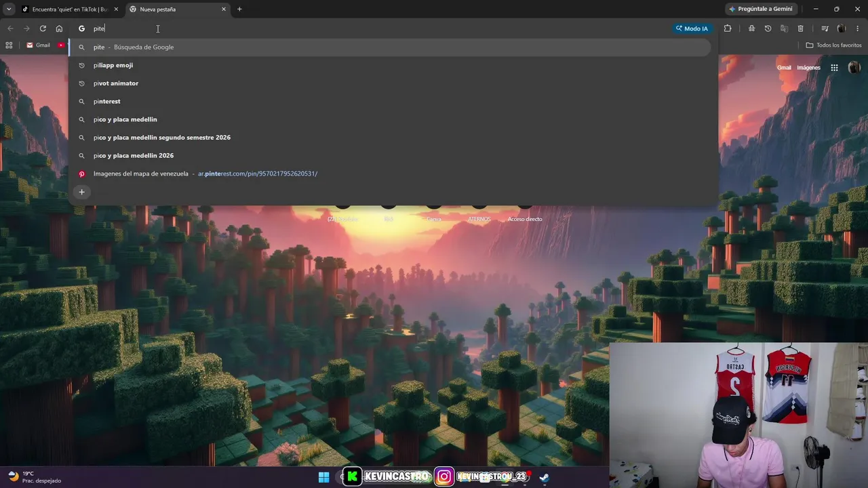Click the plus button below the suggestions
The image size is (868, 488).
[x=81, y=192]
